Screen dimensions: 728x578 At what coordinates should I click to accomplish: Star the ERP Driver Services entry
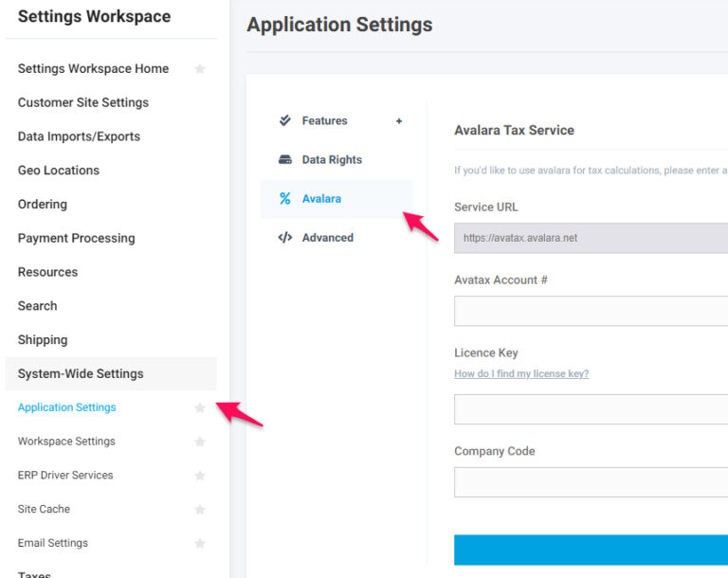coord(200,476)
